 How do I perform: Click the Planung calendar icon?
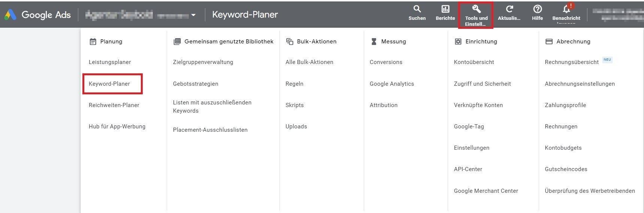point(93,42)
